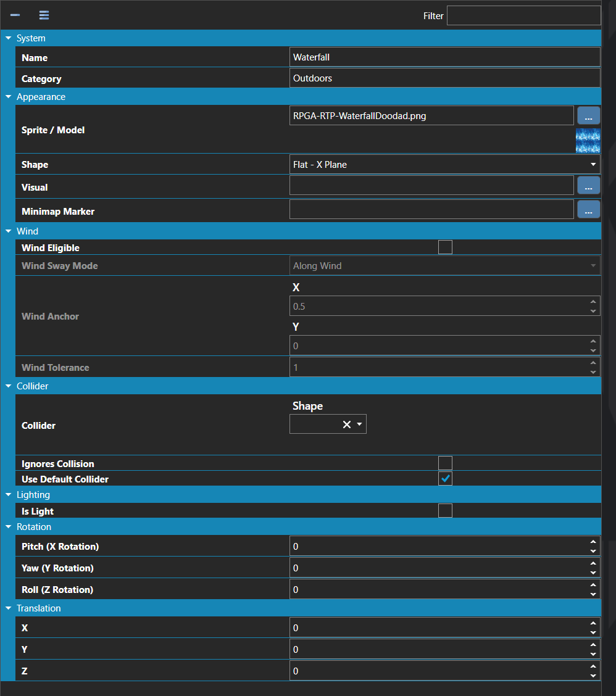Decrease the Wind Anchor X value
Image resolution: width=616 pixels, height=696 pixels.
(x=593, y=311)
